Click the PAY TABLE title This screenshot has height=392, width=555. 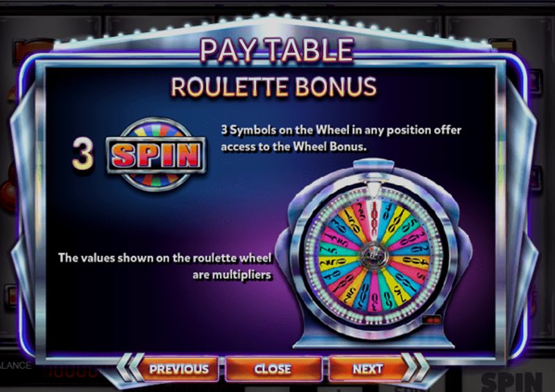coord(277,49)
